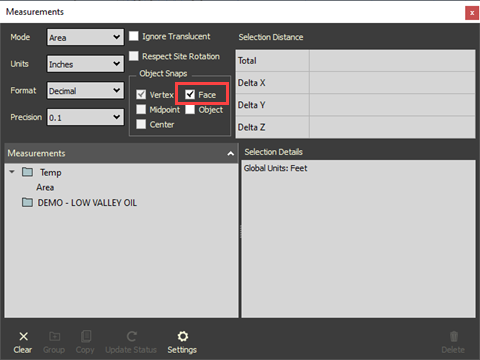The image size is (480, 360).
Task: Click the Update Status refresh icon
Action: click(x=132, y=336)
